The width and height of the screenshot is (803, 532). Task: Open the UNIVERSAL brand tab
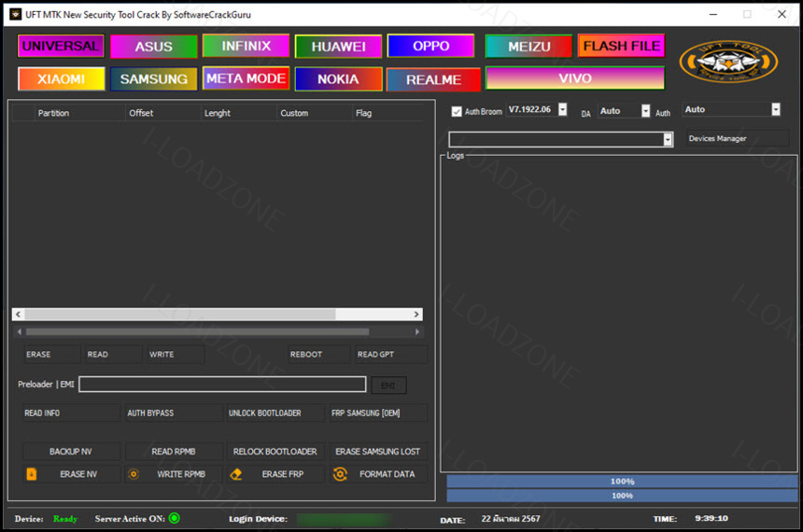pyautogui.click(x=61, y=46)
